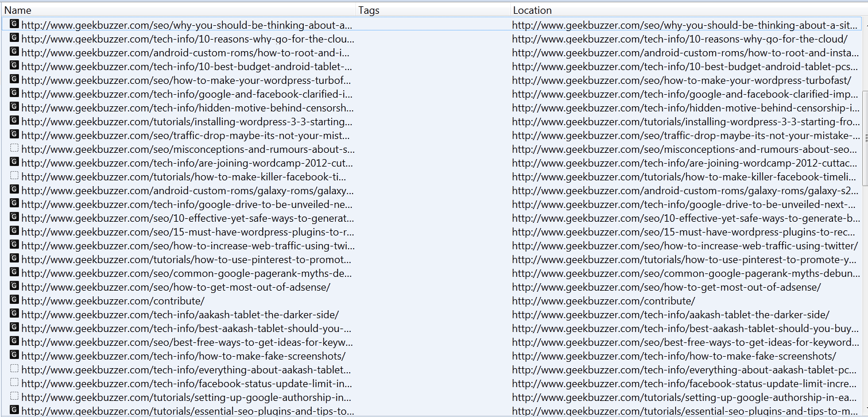Click the favicon of the how-to-use-pinterest-to-promot row

(14, 258)
